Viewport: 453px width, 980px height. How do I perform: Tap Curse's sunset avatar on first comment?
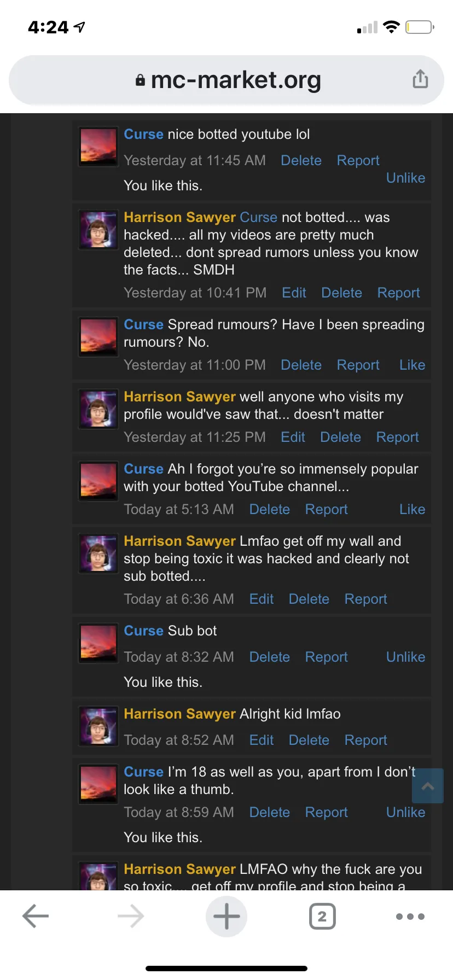(98, 146)
